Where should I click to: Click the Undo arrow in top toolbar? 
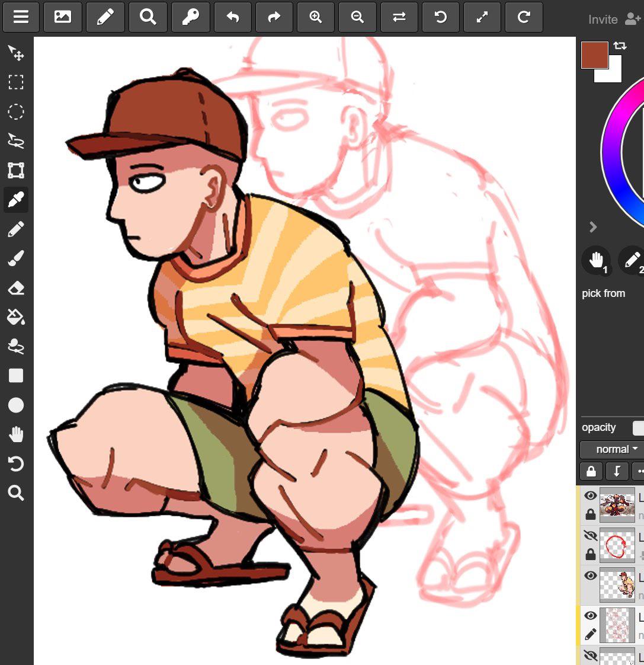click(x=232, y=17)
